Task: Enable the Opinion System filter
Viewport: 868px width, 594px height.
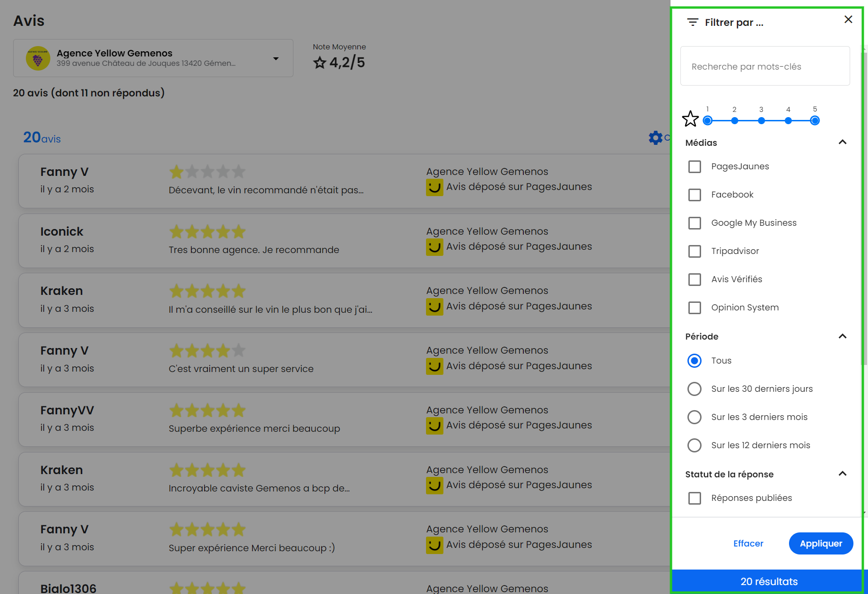Action: pos(694,308)
